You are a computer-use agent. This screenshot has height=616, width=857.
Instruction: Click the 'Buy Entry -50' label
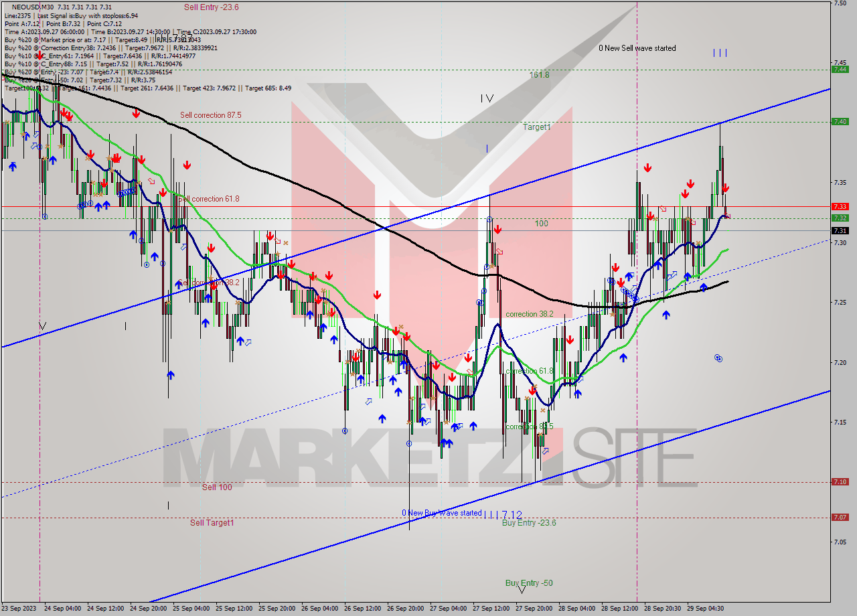click(x=529, y=583)
